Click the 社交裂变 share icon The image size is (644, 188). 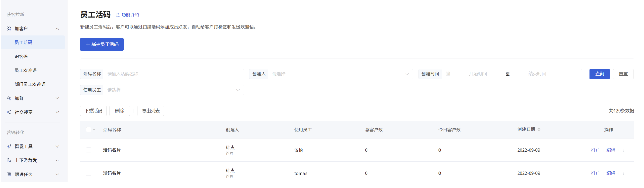pyautogui.click(x=9, y=112)
